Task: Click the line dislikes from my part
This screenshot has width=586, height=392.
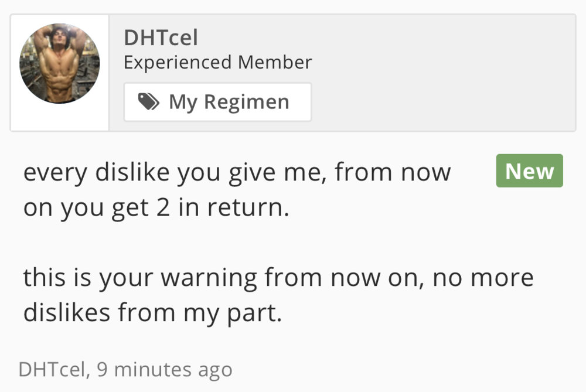Action: (152, 312)
